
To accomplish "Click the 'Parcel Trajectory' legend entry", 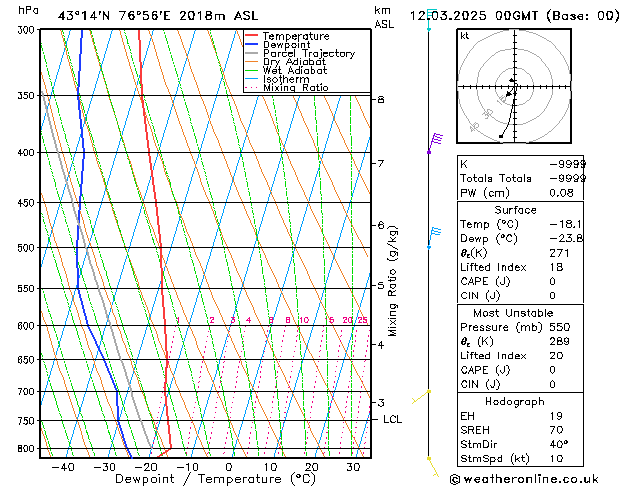I will coord(309,53).
